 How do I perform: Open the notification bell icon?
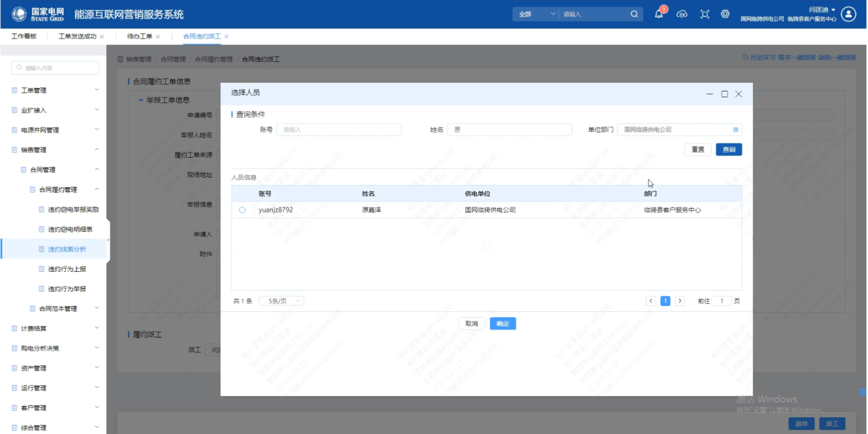pos(659,14)
